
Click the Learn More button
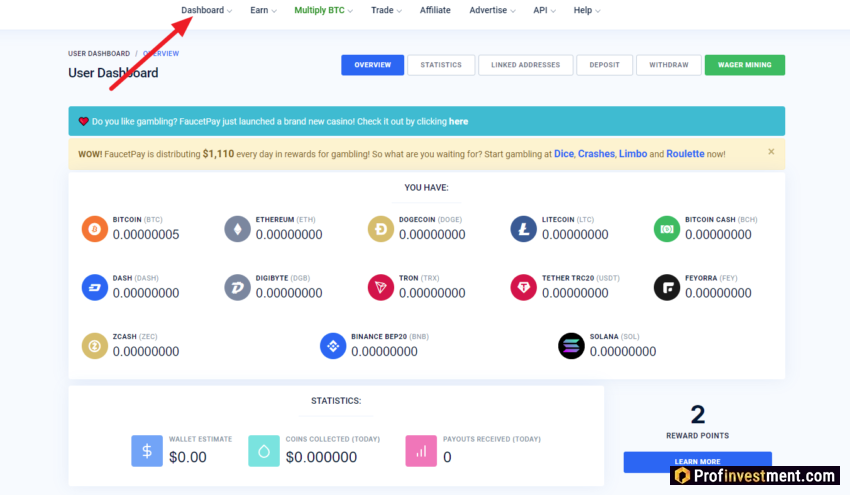(697, 461)
